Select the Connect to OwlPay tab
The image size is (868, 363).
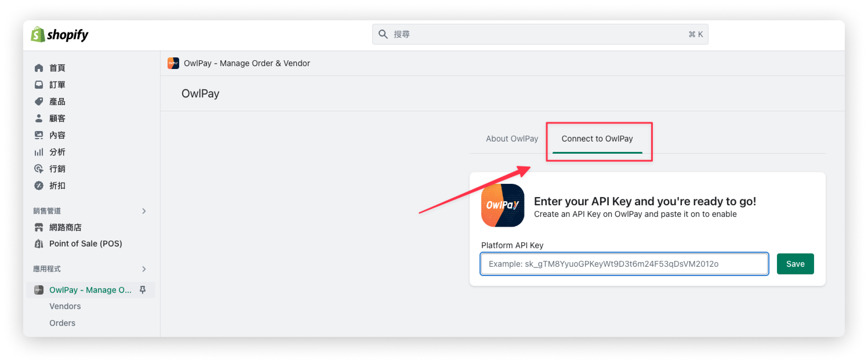point(597,139)
